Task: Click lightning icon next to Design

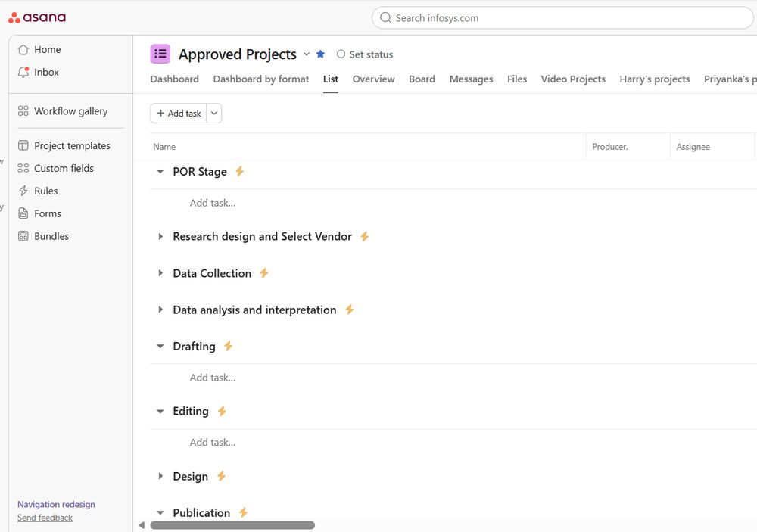Action: pyautogui.click(x=221, y=476)
